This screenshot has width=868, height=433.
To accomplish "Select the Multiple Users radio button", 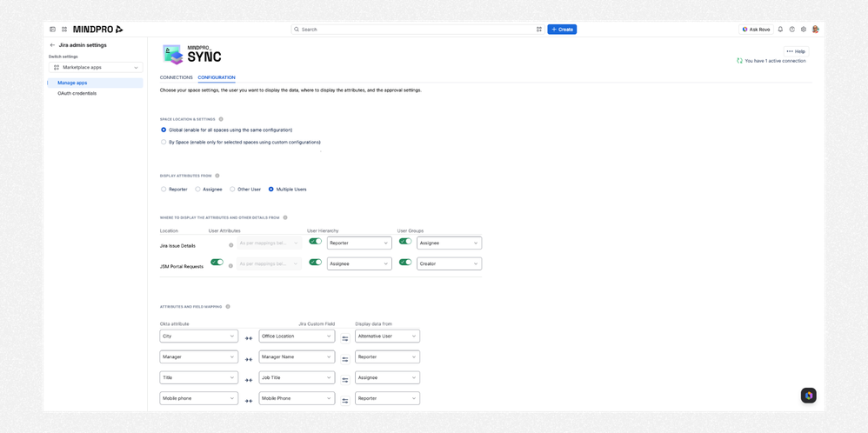I will 270,189.
